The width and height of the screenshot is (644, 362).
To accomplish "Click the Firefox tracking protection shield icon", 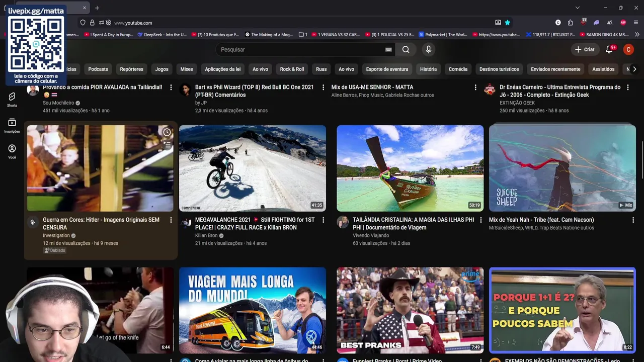I will click(x=83, y=23).
